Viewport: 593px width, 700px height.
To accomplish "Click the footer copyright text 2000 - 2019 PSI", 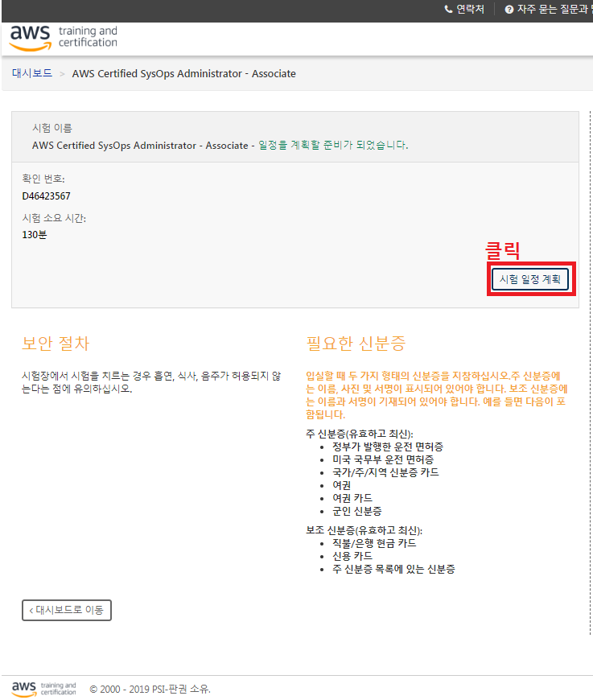I will tap(150, 690).
